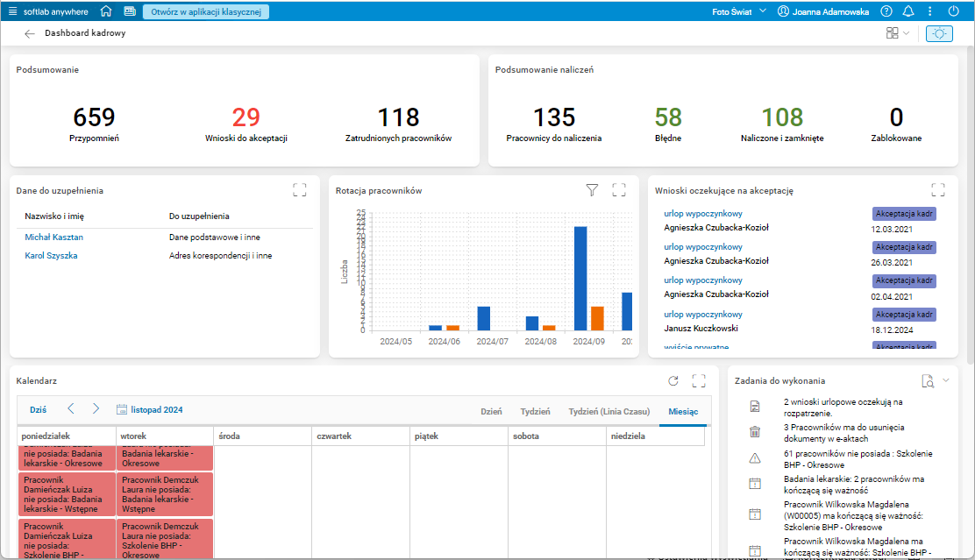The width and height of the screenshot is (975, 560).
Task: Click the tall blue 2024/09 bar
Action: 580,279
